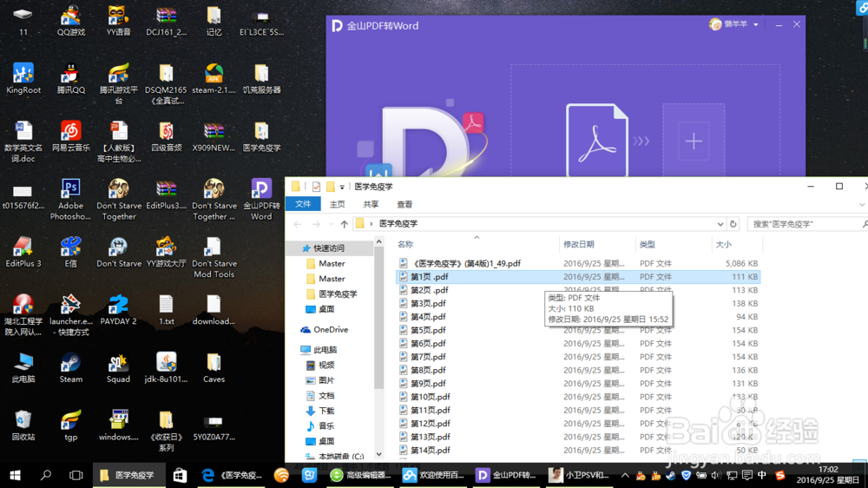Select file 第1页 .pdf
This screenshot has height=488, width=868.
[x=578, y=276]
